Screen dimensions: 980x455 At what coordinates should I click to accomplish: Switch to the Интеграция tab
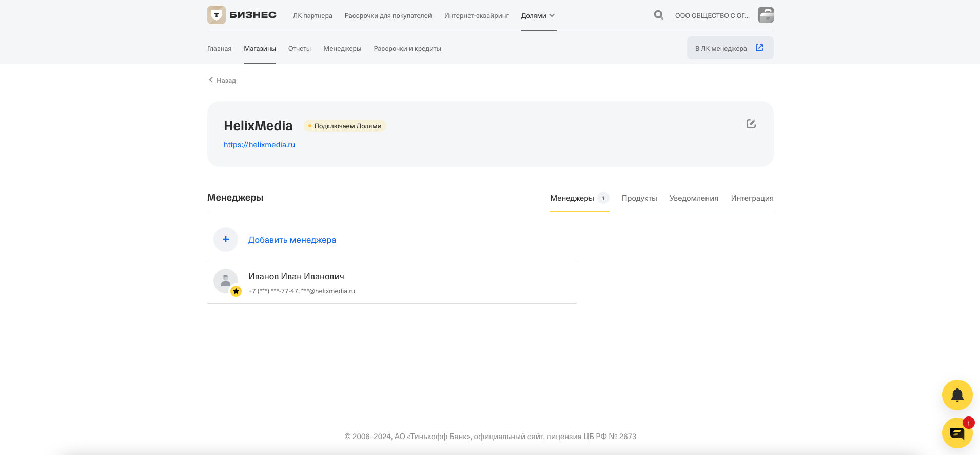click(752, 198)
